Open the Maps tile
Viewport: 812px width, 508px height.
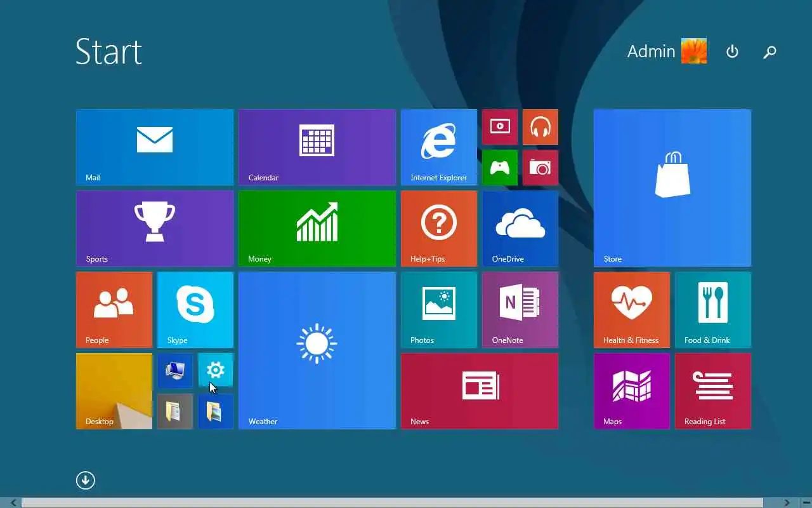(632, 391)
